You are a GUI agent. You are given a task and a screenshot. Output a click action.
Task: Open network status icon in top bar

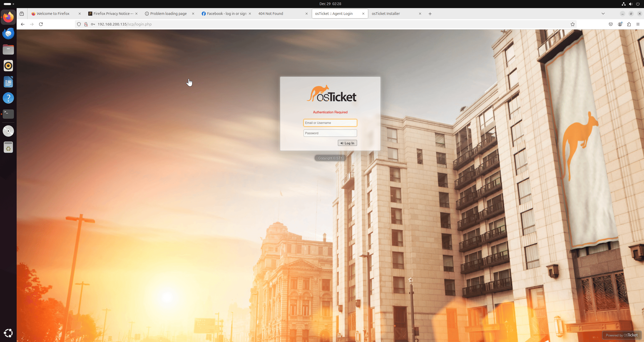(x=624, y=4)
